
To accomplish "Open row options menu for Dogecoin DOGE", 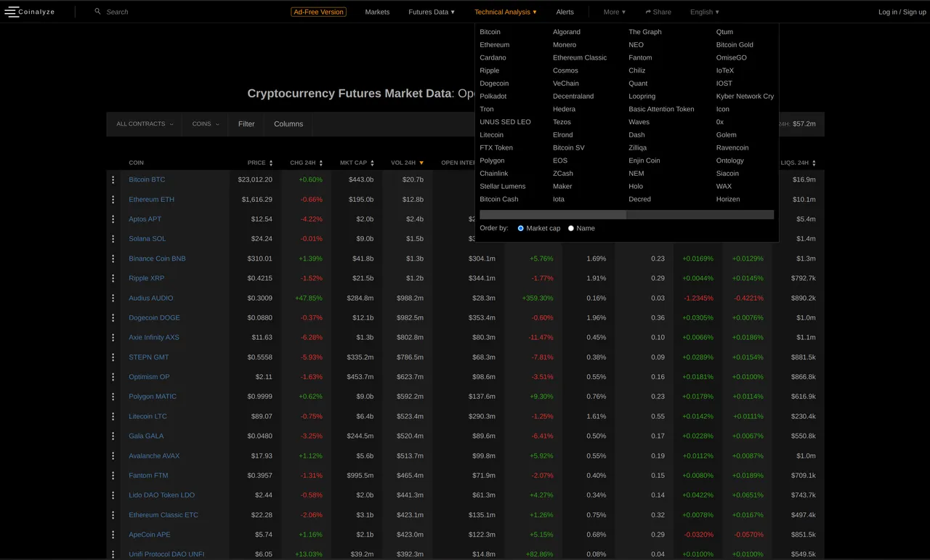I will click(x=113, y=317).
